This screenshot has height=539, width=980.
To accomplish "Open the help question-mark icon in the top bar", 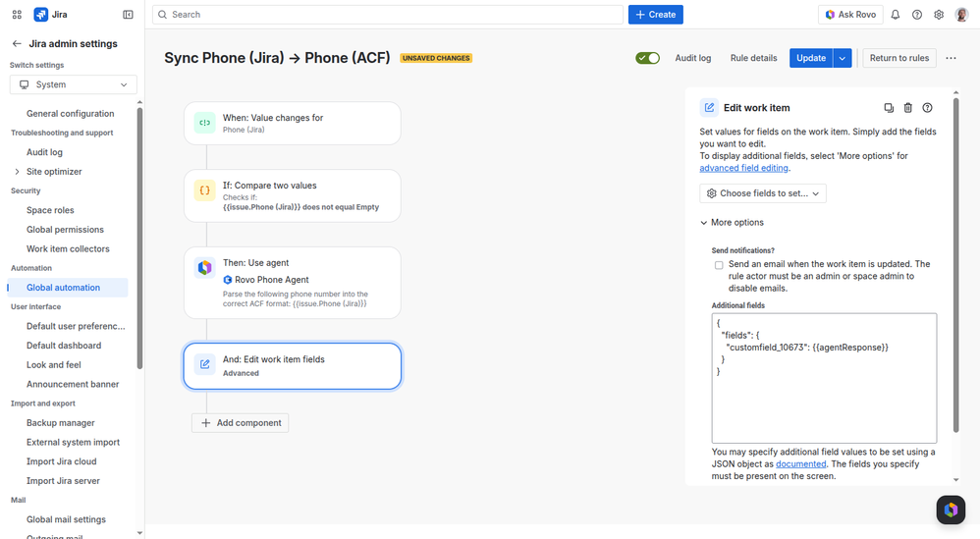I will click(x=917, y=15).
